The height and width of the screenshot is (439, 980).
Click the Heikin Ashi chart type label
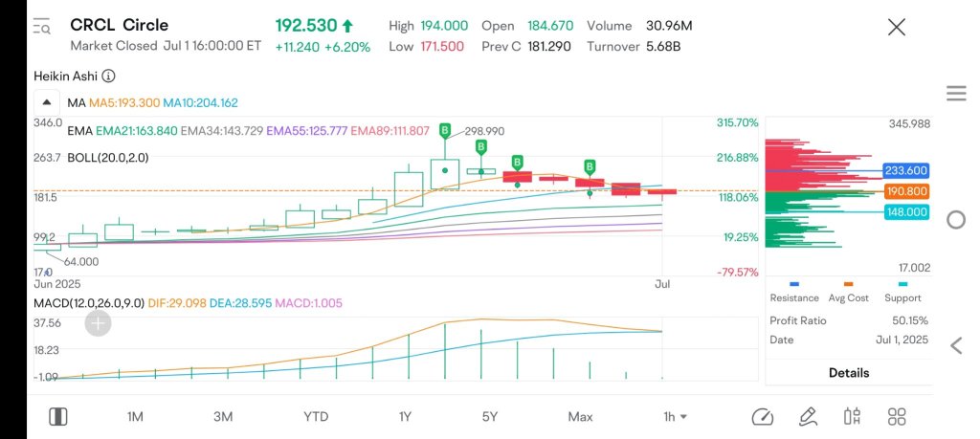[66, 77]
